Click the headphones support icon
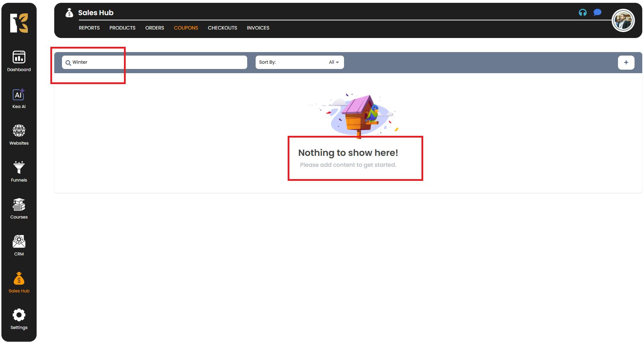 583,13
